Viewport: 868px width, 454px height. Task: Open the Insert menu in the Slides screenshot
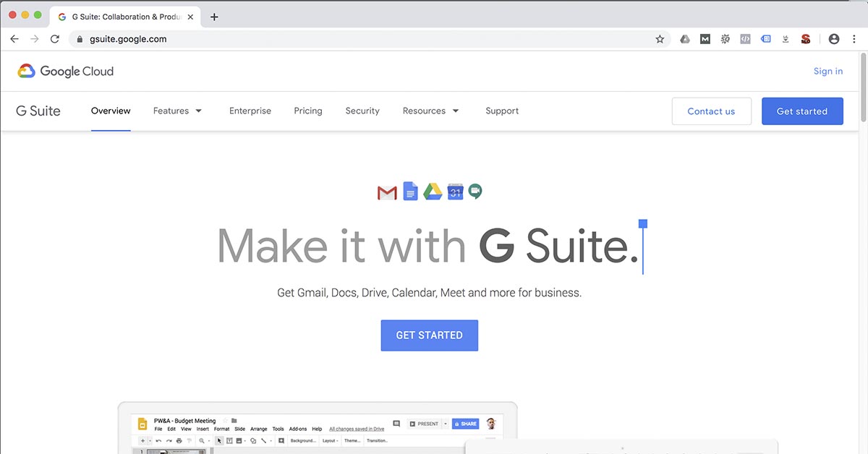pos(202,429)
